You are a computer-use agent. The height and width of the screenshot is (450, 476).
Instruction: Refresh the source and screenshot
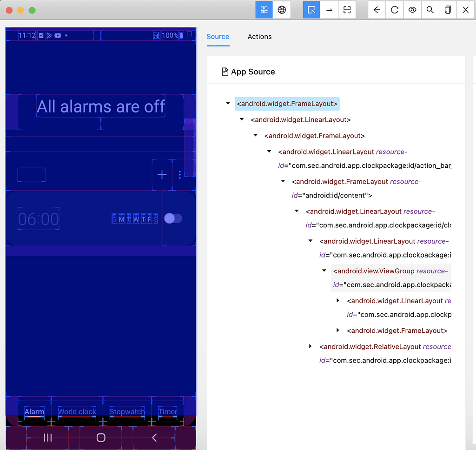(394, 9)
